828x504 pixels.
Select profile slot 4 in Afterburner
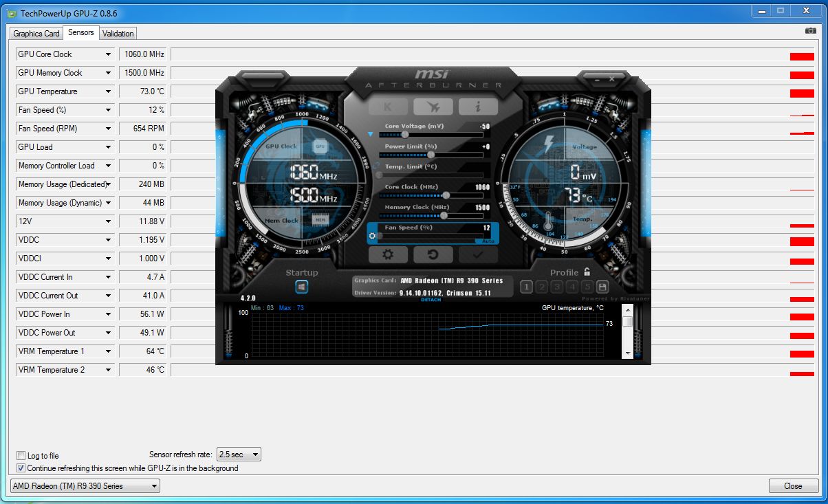click(571, 287)
